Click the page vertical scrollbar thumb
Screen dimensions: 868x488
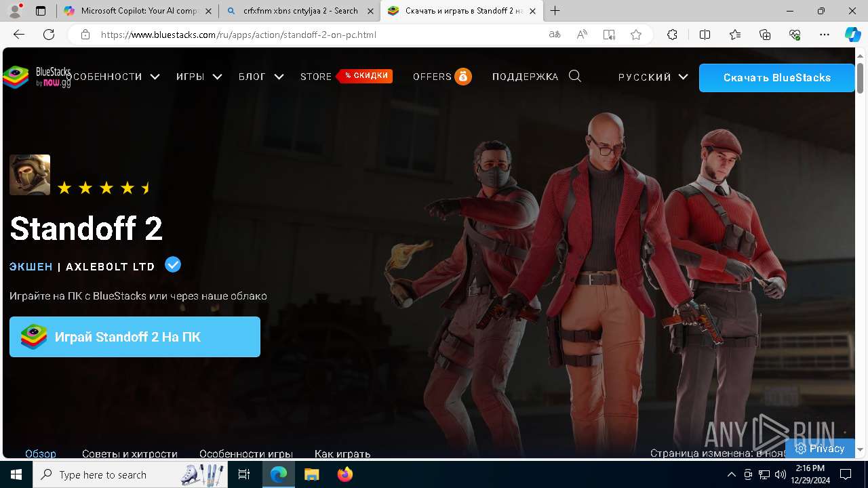[x=861, y=78]
